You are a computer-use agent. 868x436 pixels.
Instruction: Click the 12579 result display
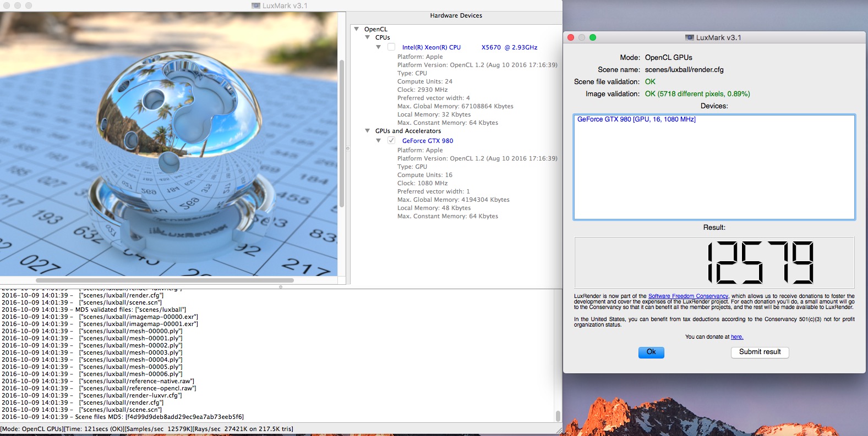[x=714, y=263]
